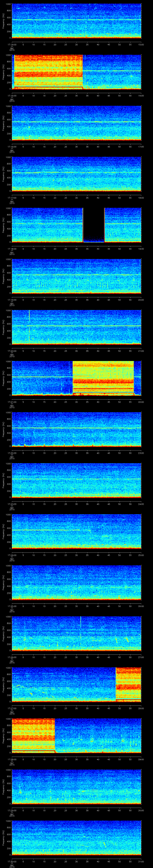The image size is (153, 868).
Task: Click the 17:16:00 start time label
Action: [x=12, y=147]
